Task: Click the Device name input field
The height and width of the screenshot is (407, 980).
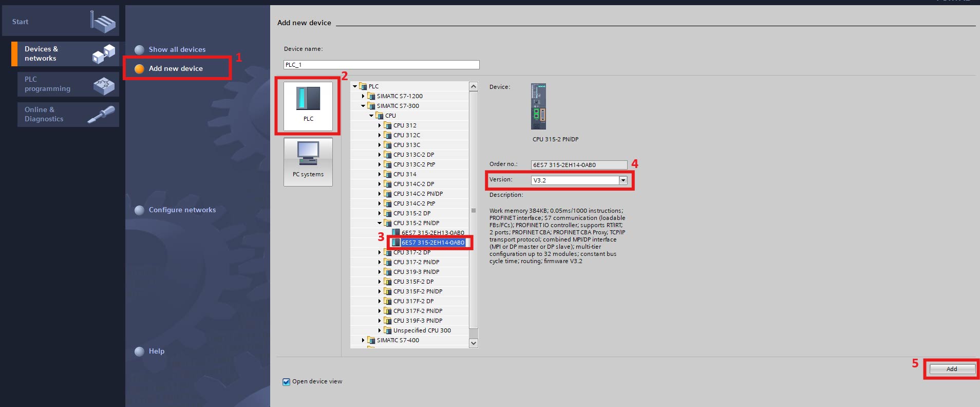Action: [x=381, y=65]
